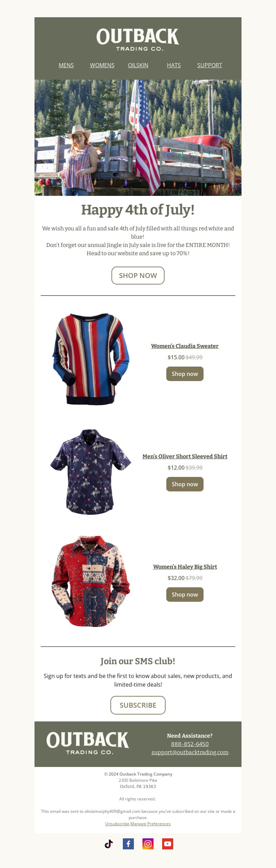
Task: Click the SUBSCRIBE button for the SMS club
Action: pos(138,705)
